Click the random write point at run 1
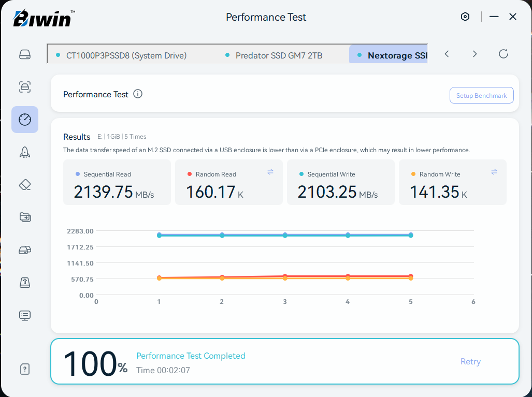 click(159, 278)
